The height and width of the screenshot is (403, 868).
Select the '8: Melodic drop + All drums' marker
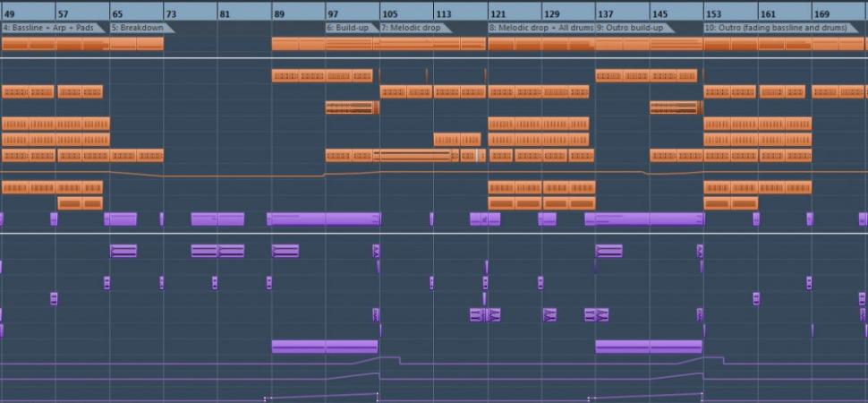click(540, 28)
